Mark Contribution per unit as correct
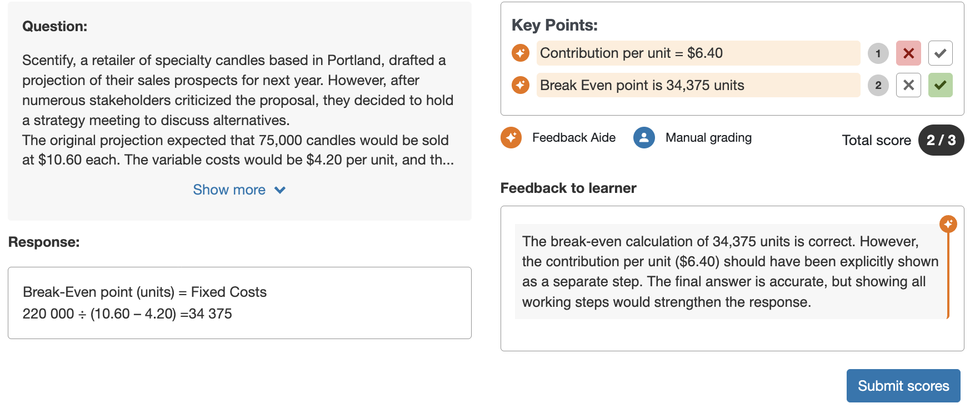The image size is (980, 418). (940, 53)
